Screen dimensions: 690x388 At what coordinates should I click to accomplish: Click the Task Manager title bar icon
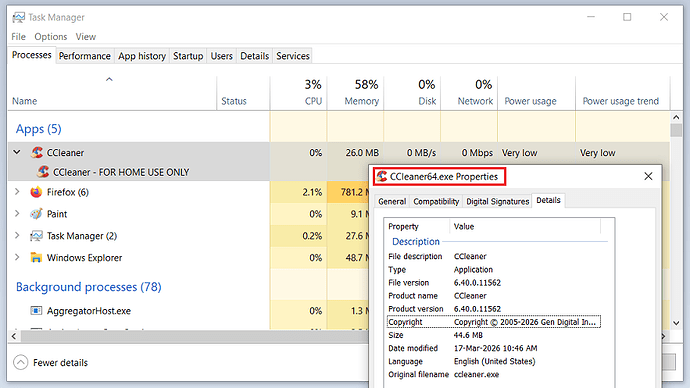click(18, 17)
